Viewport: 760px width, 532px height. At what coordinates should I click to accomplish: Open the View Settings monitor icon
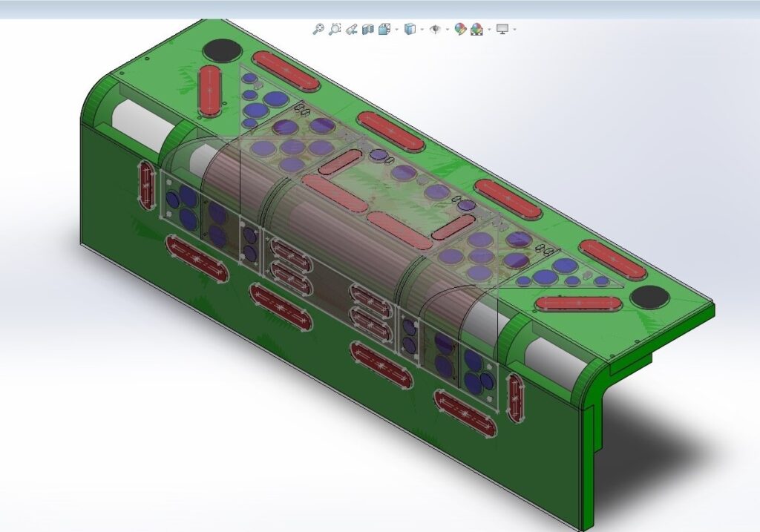pos(502,29)
